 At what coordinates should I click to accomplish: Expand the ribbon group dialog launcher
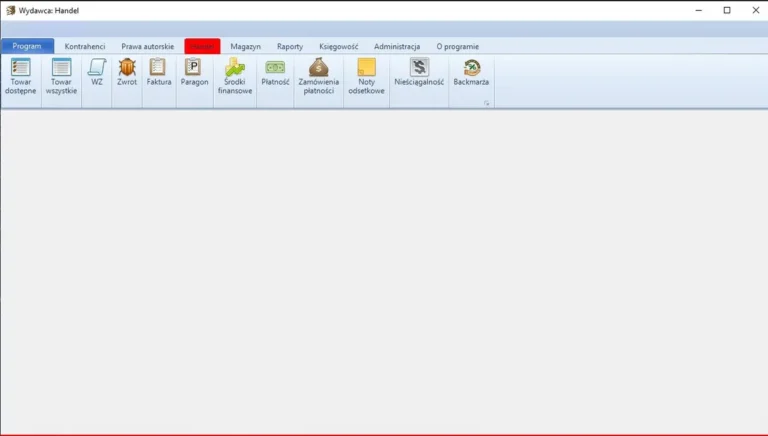(x=486, y=103)
